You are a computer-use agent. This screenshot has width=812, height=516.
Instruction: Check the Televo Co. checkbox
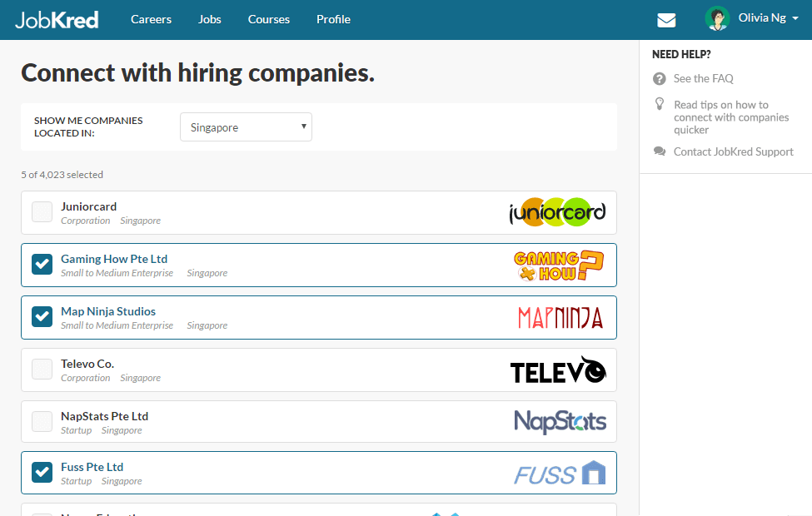(42, 370)
